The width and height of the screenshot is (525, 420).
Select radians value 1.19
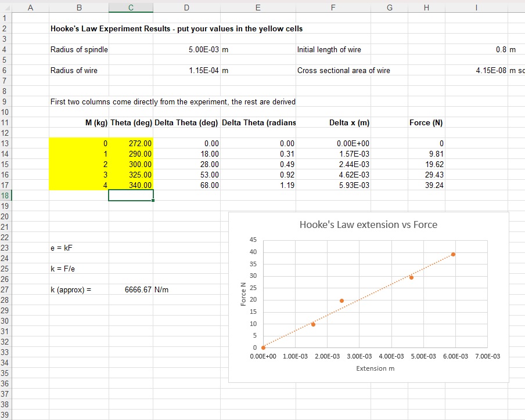tap(258, 185)
